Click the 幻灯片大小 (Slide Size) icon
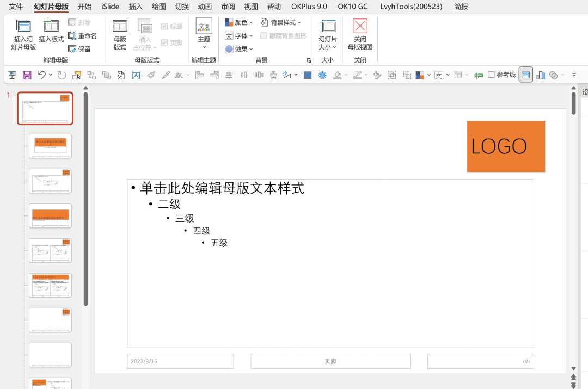 tap(327, 34)
